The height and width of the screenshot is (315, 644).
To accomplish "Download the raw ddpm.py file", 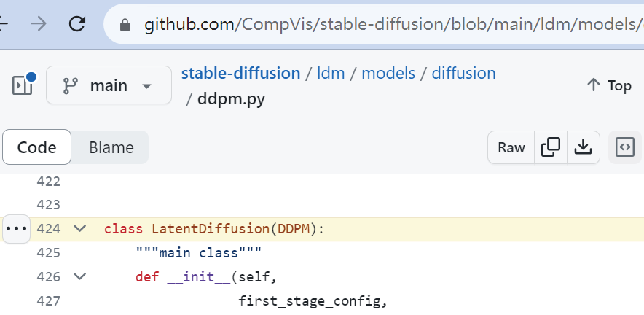I will (x=583, y=147).
